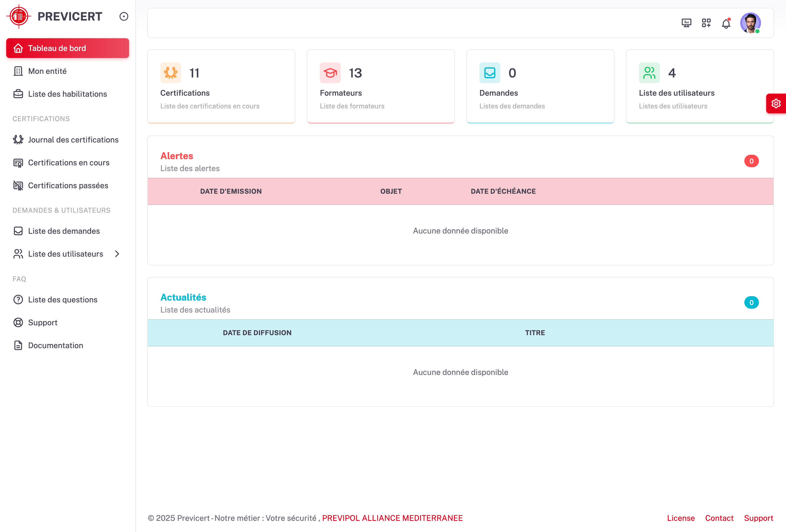The width and height of the screenshot is (786, 532).
Task: Click the Certifications passées icon
Action: coord(18,186)
